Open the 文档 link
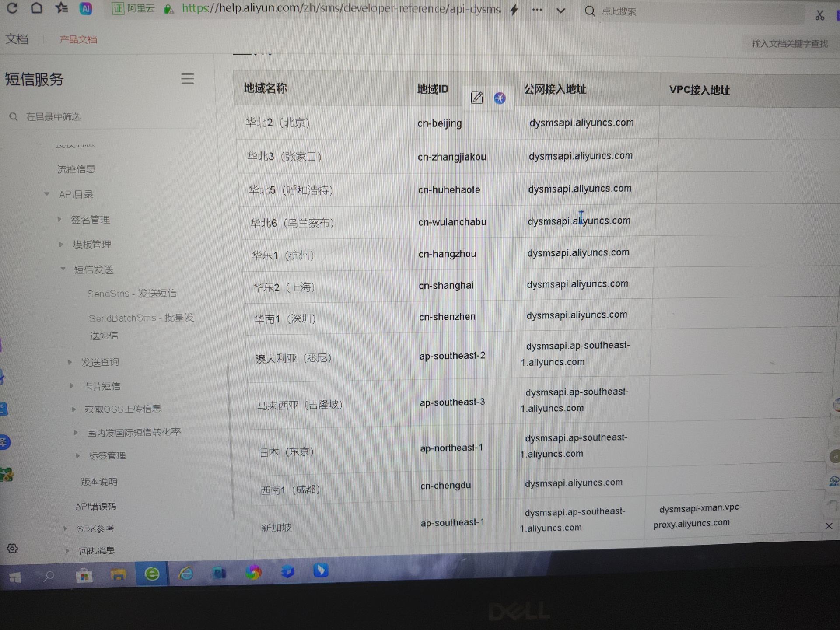 click(17, 39)
